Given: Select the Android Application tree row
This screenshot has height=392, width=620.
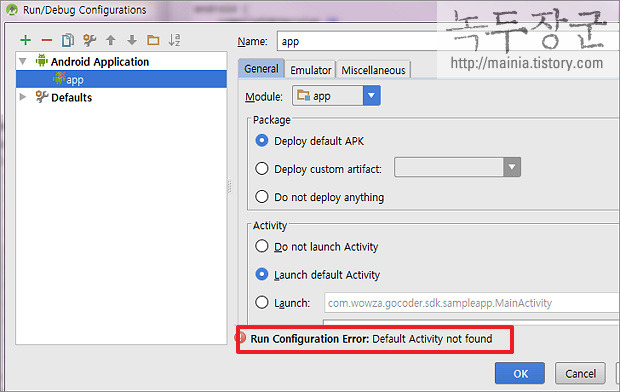Looking at the screenshot, I should (x=121, y=61).
